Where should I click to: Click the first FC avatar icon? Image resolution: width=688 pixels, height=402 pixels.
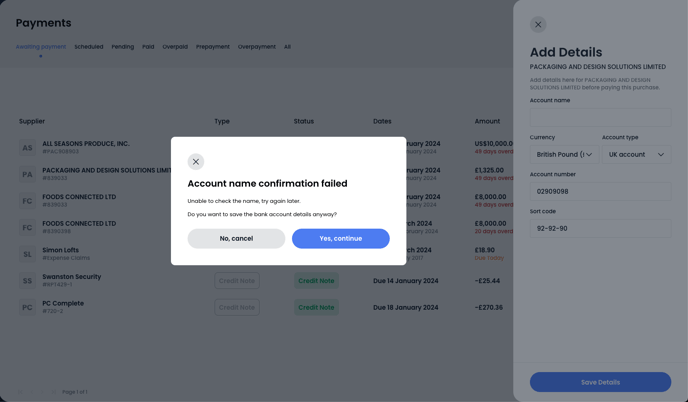pos(27,201)
